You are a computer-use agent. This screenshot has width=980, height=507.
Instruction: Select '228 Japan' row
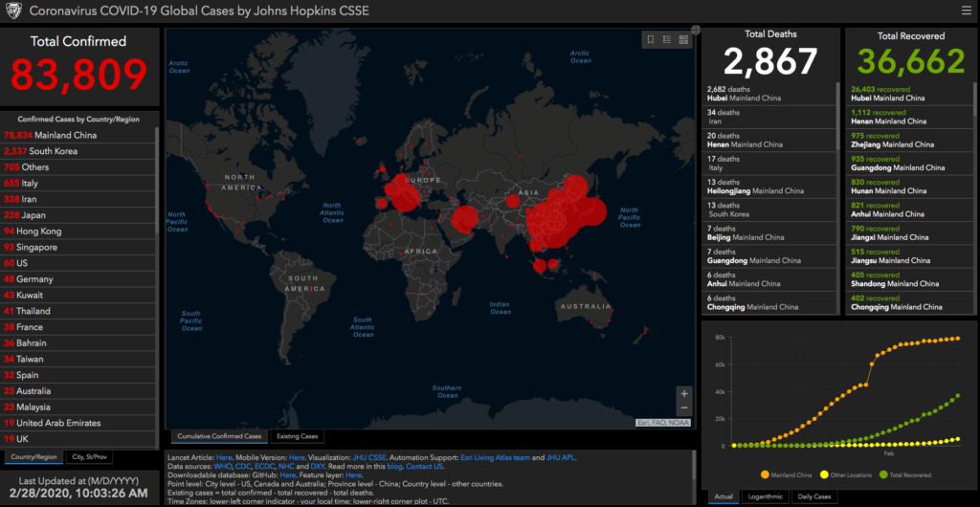pyautogui.click(x=78, y=215)
